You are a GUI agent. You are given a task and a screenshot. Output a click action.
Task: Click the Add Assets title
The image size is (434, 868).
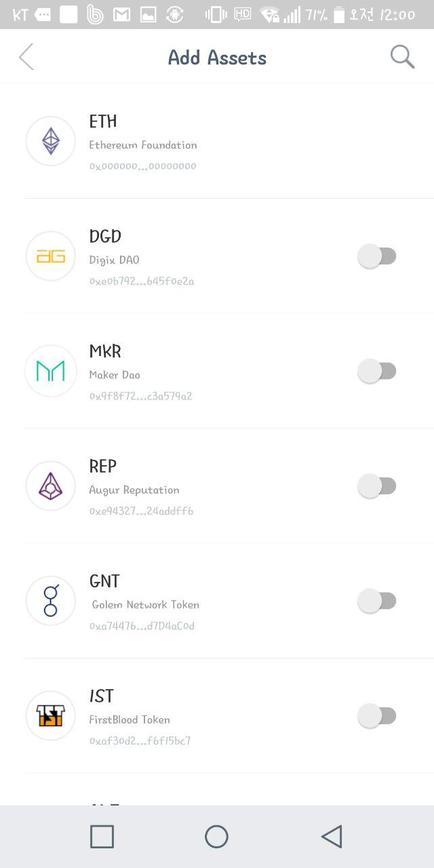[217, 58]
